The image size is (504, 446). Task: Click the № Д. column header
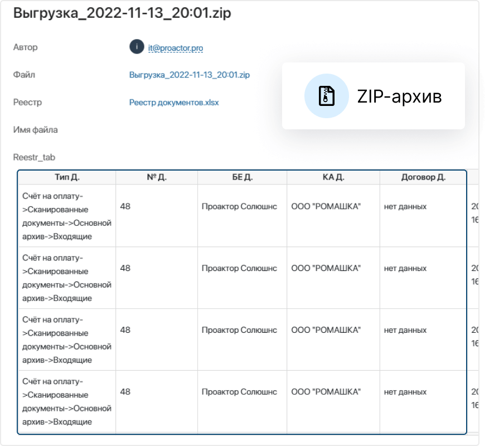[x=157, y=177]
